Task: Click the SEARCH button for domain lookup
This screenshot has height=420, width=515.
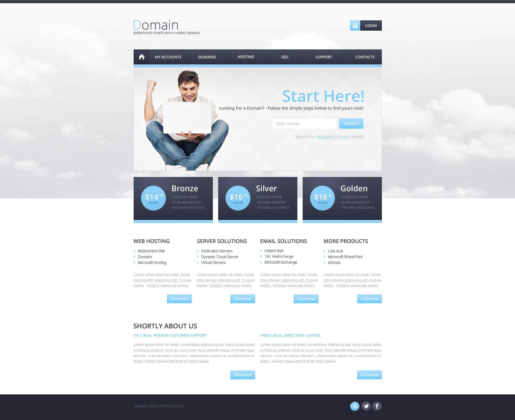Action: pos(351,124)
